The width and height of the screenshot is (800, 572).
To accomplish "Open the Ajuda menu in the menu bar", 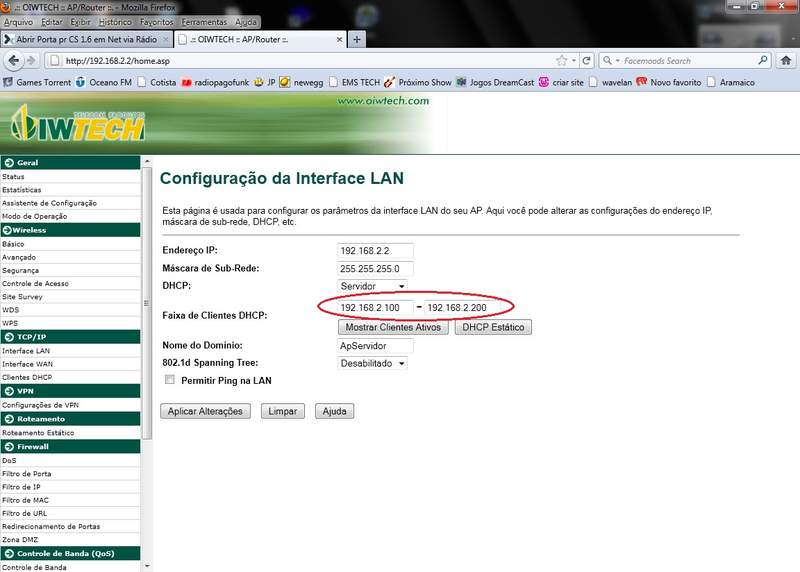I will pos(246,22).
